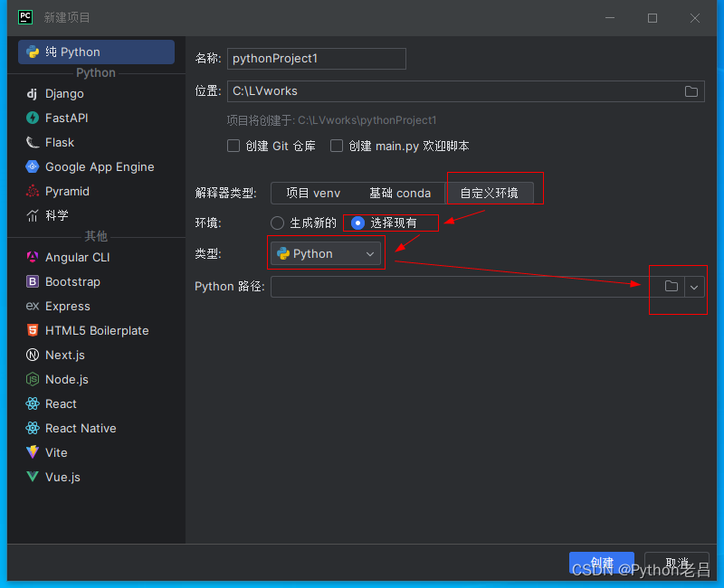Screen dimensions: 724x588
Task: Switch to 自定义环境 interpreter tab
Action: (x=489, y=193)
